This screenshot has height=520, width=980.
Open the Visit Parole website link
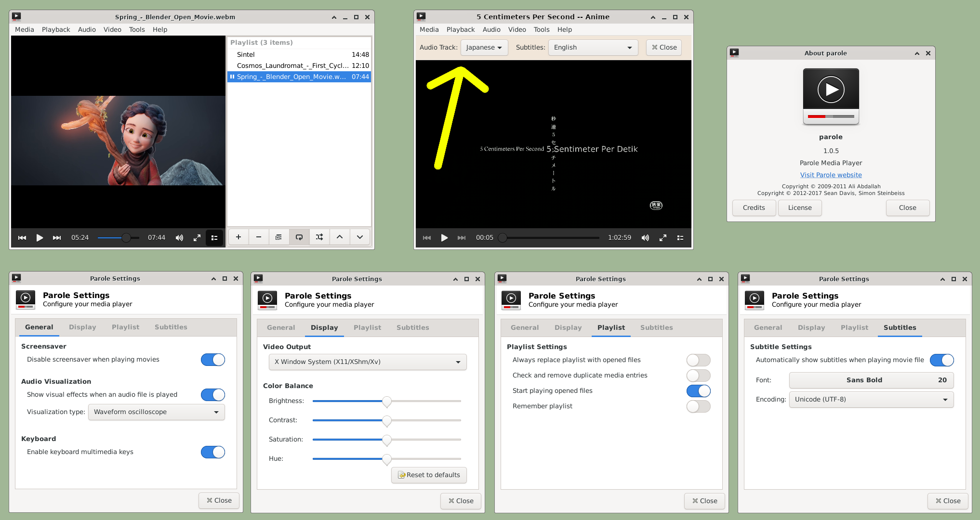[x=831, y=175]
